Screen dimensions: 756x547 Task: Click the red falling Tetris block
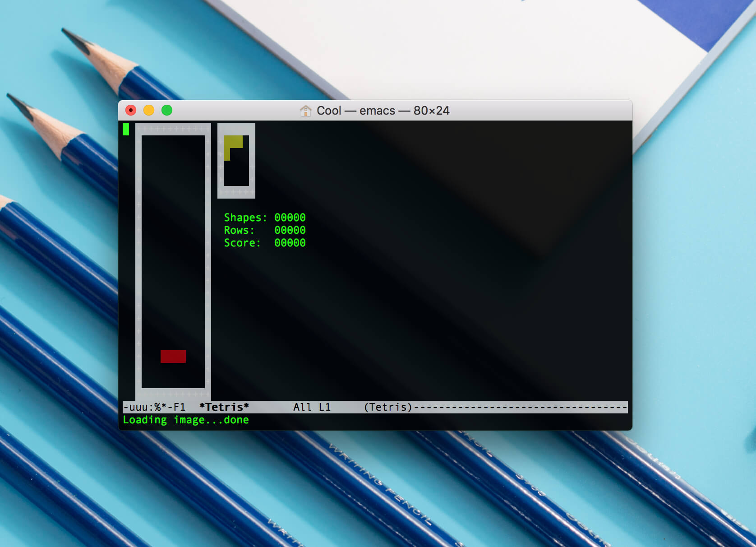pyautogui.click(x=173, y=357)
